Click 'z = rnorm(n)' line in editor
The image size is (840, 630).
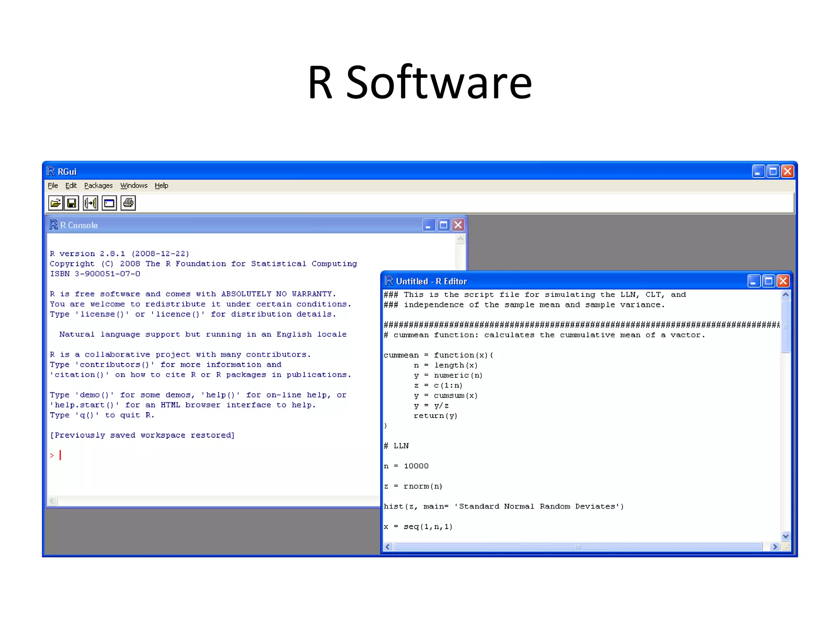[413, 486]
